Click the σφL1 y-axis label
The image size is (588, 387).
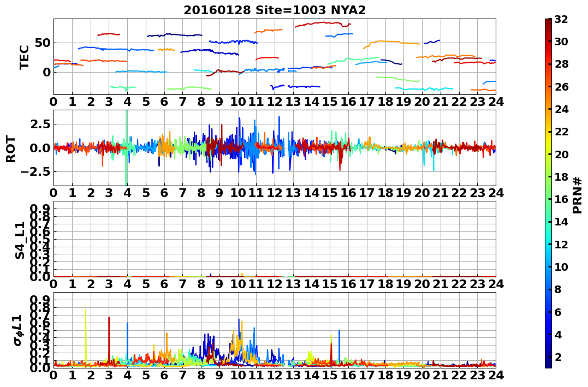point(18,330)
